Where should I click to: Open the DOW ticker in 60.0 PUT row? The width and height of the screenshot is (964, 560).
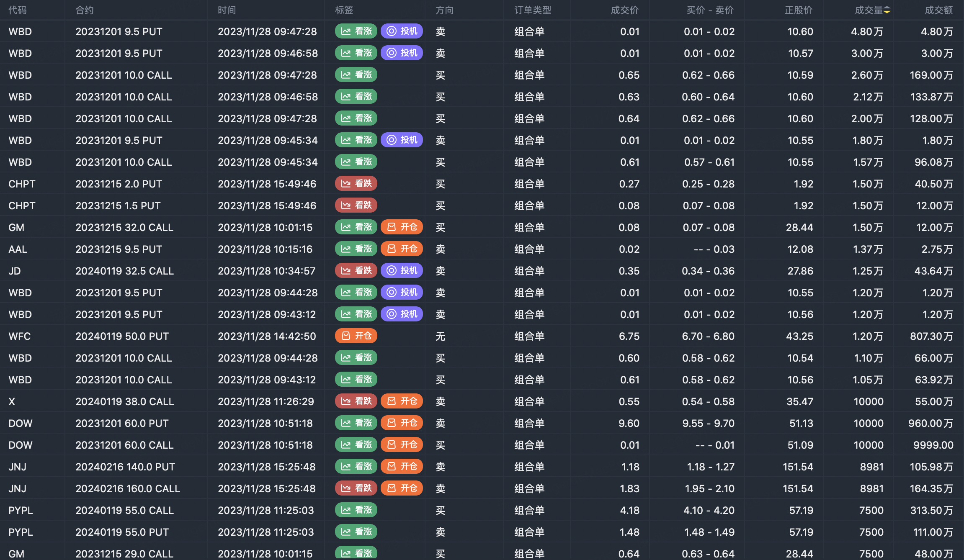[x=20, y=423]
